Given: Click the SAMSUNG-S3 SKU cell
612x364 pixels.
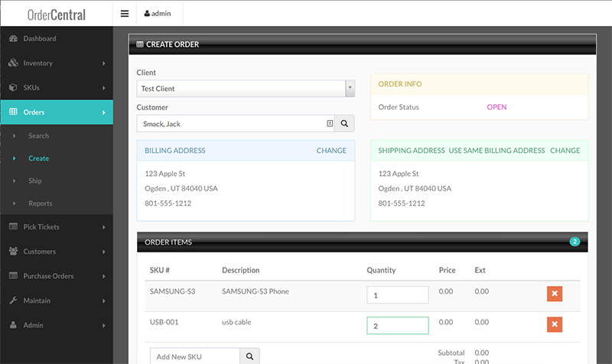Looking at the screenshot, I should (x=173, y=291).
